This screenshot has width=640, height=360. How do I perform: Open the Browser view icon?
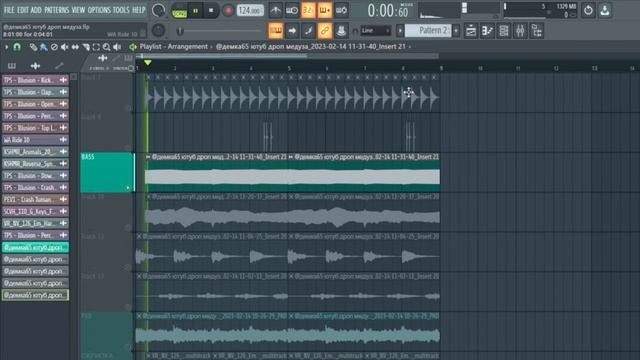click(537, 31)
